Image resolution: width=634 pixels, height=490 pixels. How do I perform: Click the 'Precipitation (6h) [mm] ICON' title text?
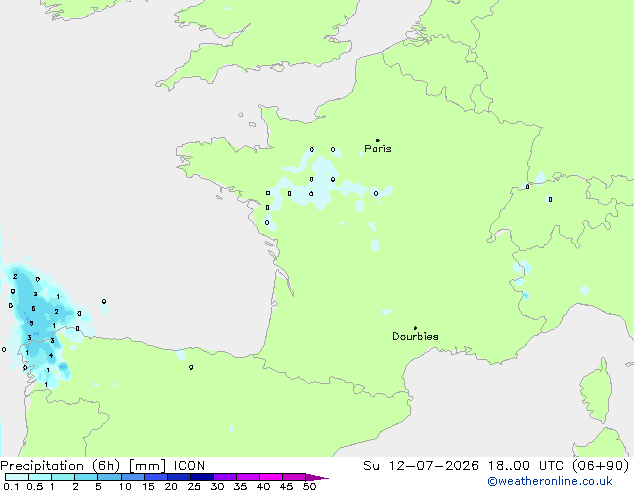click(x=103, y=466)
